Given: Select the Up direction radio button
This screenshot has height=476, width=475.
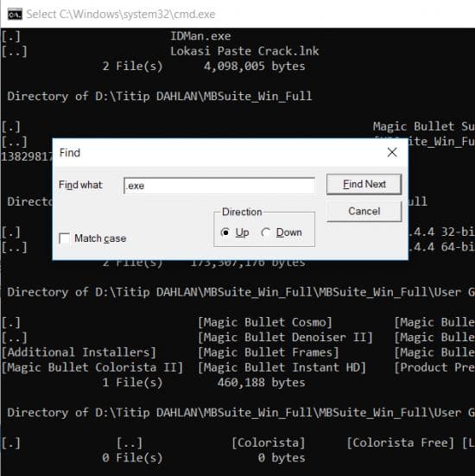Looking at the screenshot, I should click(225, 232).
